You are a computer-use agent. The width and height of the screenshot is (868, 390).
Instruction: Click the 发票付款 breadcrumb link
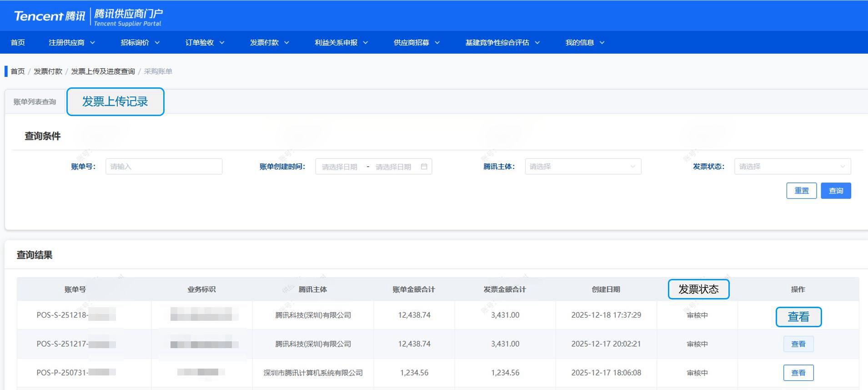(48, 71)
